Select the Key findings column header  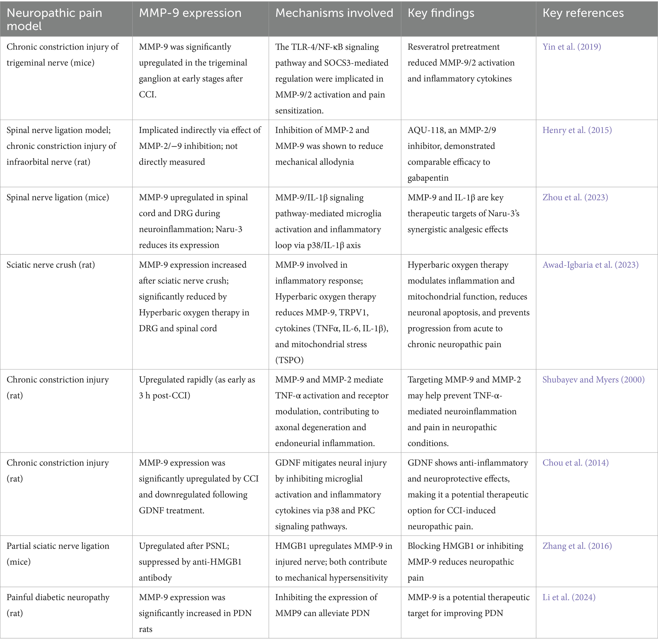pos(441,13)
